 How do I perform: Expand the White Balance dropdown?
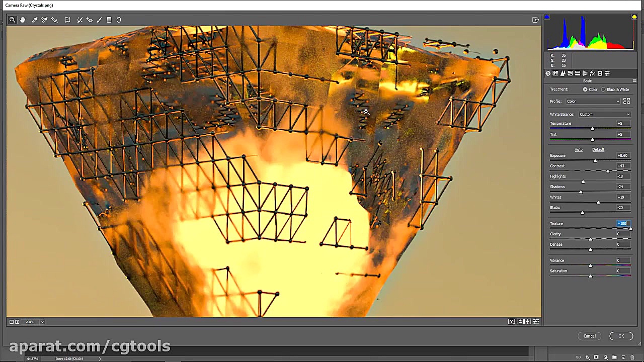click(x=604, y=115)
